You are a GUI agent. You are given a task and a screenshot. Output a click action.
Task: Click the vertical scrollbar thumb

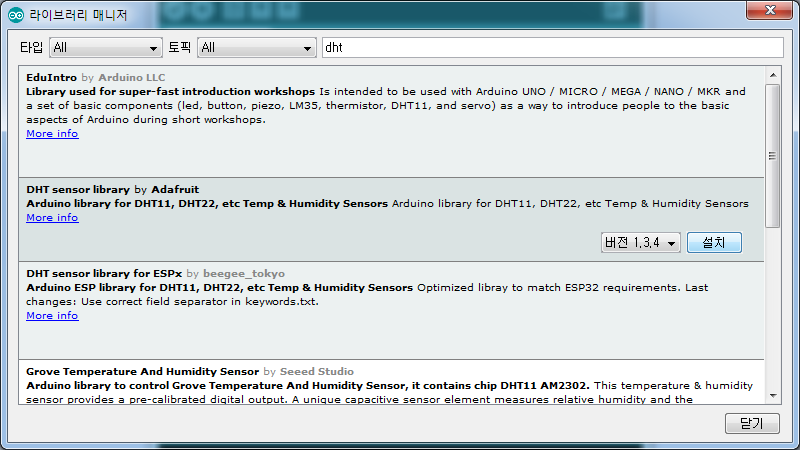[773, 156]
